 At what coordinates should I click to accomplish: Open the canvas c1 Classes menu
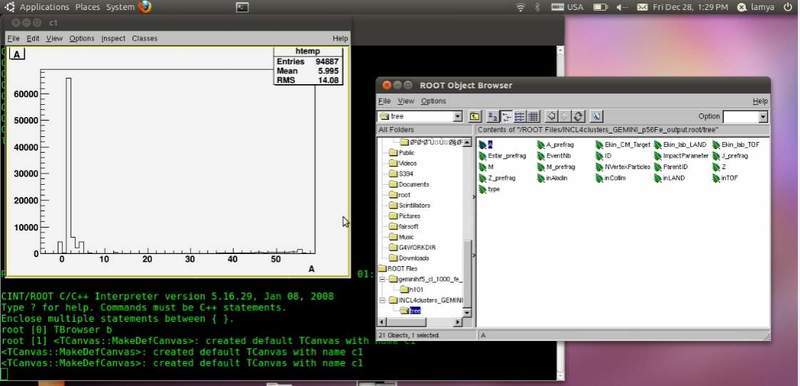point(145,38)
